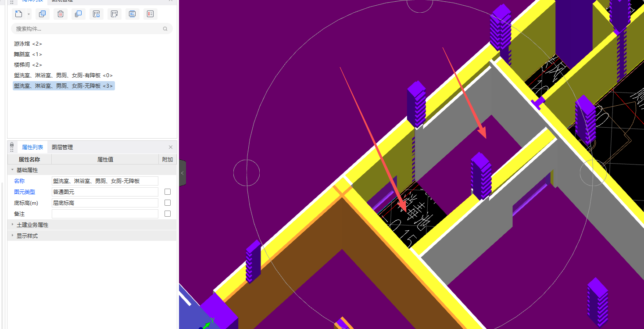Click the 底标高(m) property label
644x329 pixels.
[26, 203]
